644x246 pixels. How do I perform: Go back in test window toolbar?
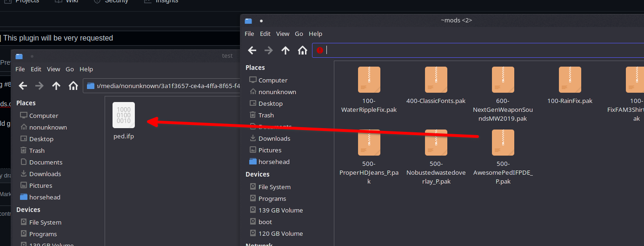click(x=23, y=86)
